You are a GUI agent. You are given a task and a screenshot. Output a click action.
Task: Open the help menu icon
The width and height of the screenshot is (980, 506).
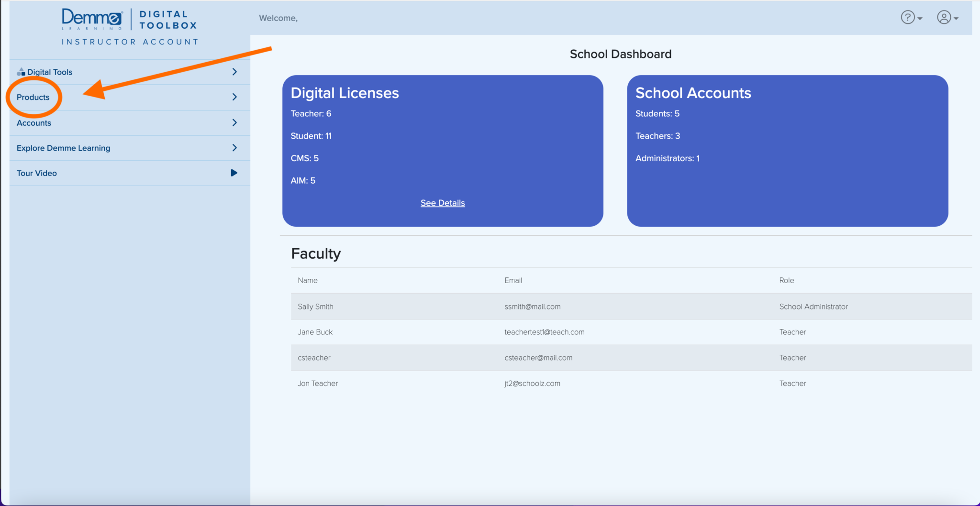tap(908, 17)
